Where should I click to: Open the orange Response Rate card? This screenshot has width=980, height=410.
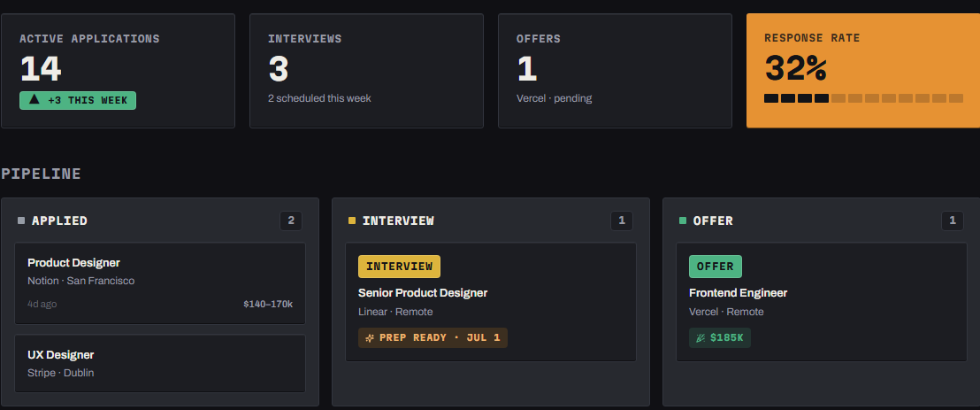(x=863, y=71)
